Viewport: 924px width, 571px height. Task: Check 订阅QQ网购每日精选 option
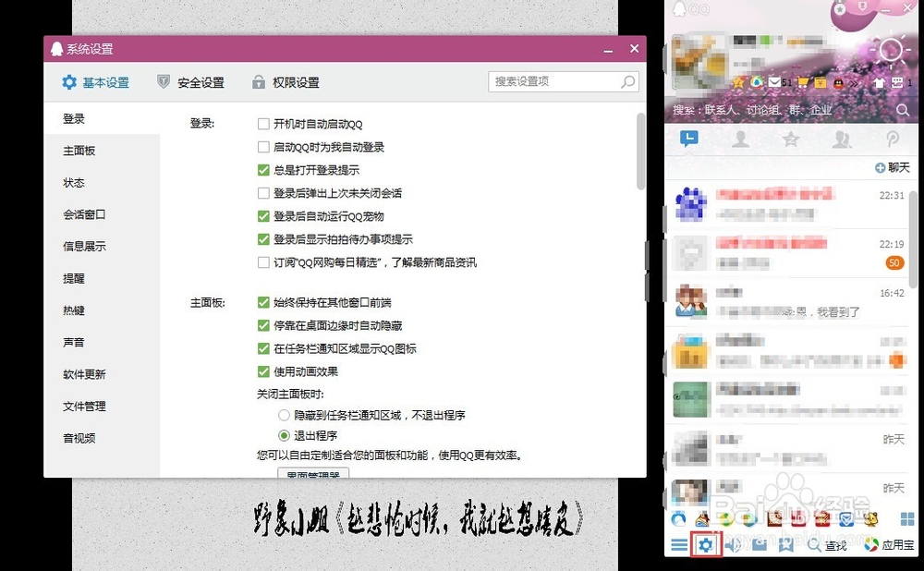coord(263,262)
